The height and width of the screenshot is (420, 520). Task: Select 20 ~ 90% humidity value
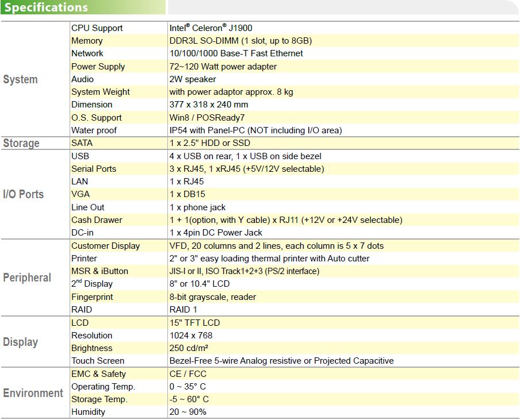tap(188, 412)
